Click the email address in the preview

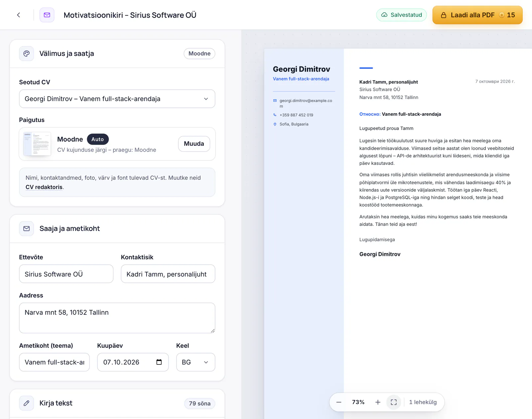[306, 103]
